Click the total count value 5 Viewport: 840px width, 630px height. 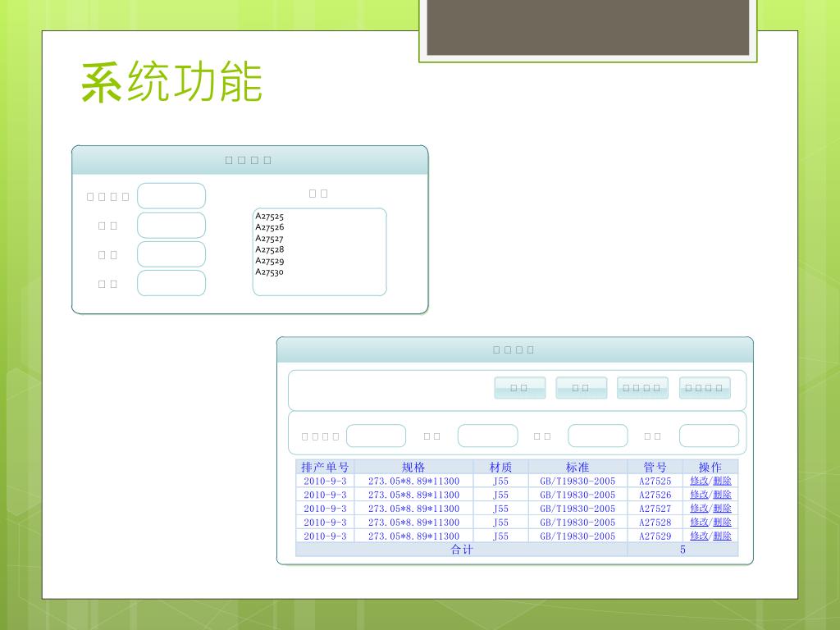click(682, 550)
